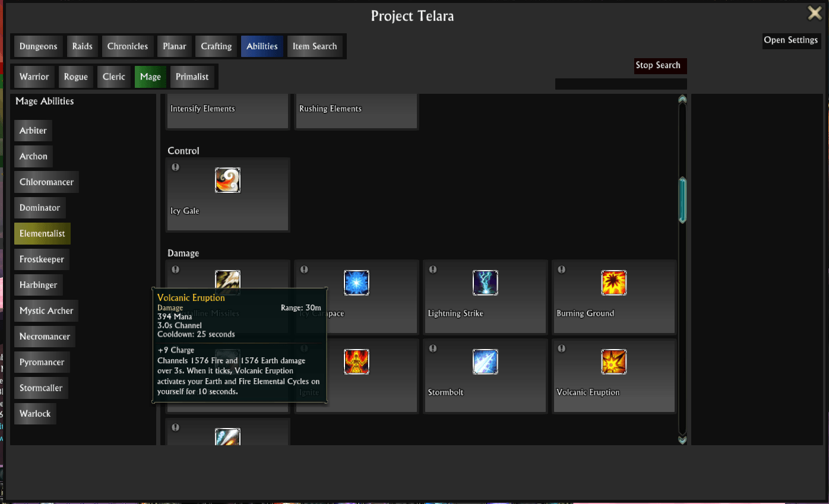Image resolution: width=829 pixels, height=504 pixels.
Task: Select the Ignite ability icon
Action: [x=356, y=362]
